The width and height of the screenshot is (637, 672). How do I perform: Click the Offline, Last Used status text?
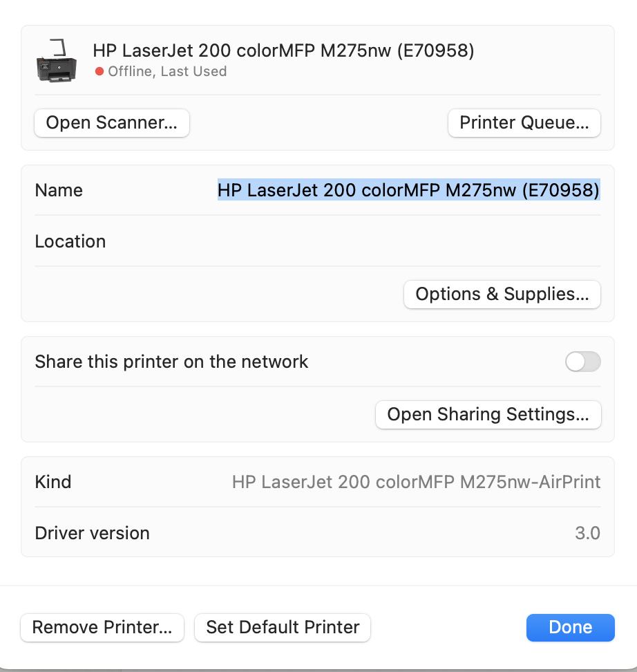pyautogui.click(x=167, y=72)
